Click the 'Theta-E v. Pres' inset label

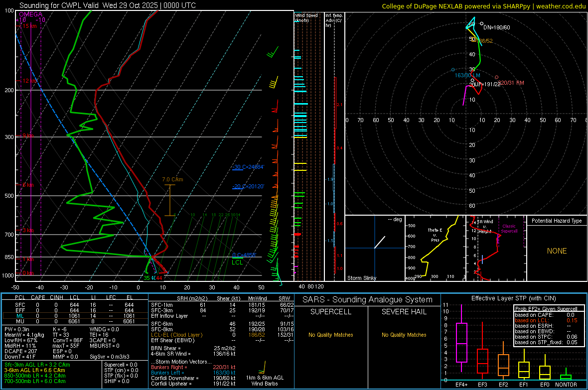(x=435, y=235)
